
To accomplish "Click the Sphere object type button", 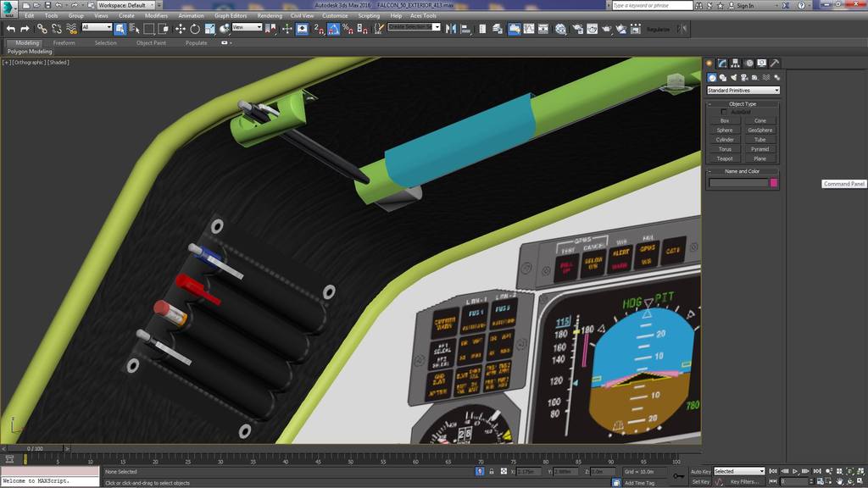I will tap(725, 130).
